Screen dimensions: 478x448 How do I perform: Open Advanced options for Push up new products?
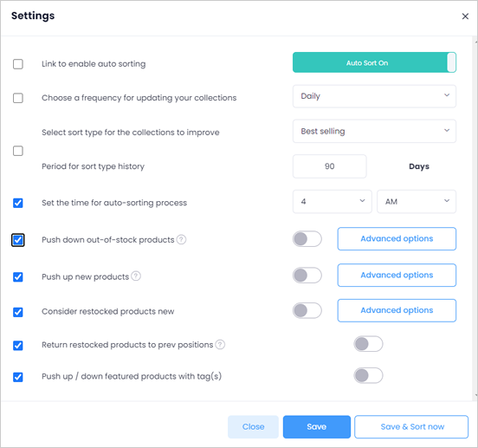[x=397, y=275]
